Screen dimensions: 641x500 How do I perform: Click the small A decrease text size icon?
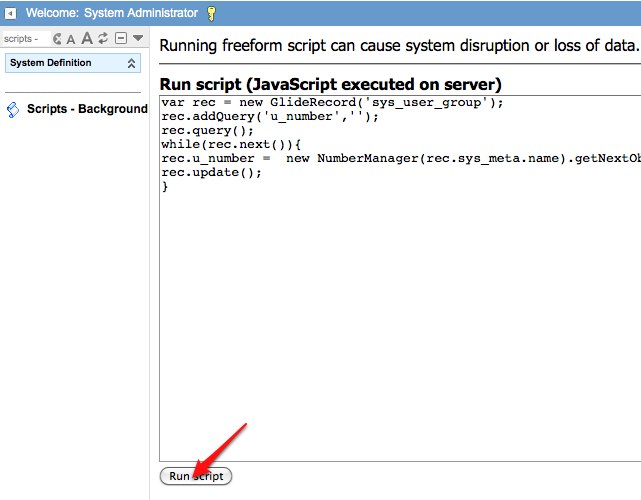pos(72,39)
